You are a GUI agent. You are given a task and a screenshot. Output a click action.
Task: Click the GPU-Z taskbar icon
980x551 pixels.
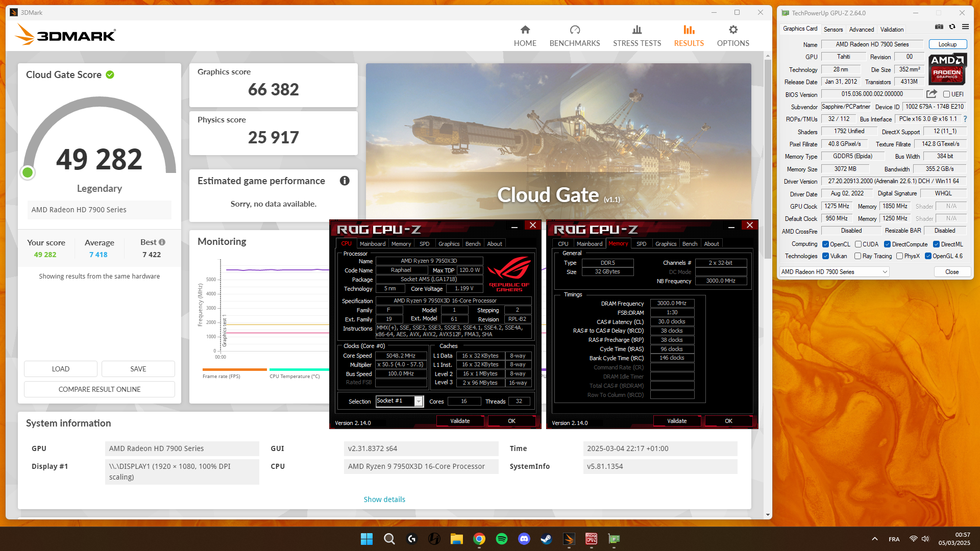(x=614, y=539)
